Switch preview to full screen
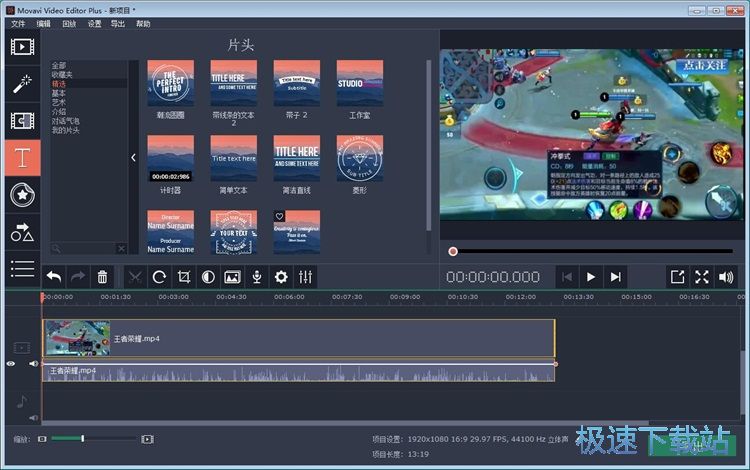 (702, 277)
